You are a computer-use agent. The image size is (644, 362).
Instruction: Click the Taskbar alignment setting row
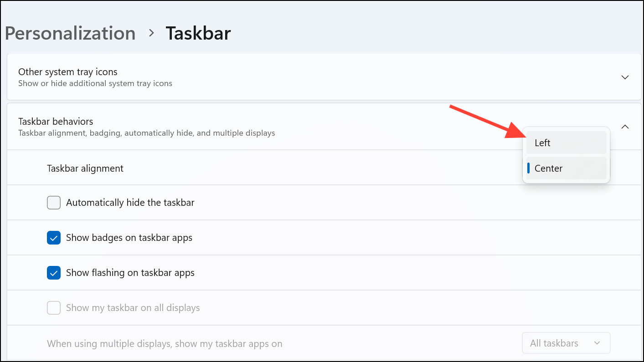point(324,168)
